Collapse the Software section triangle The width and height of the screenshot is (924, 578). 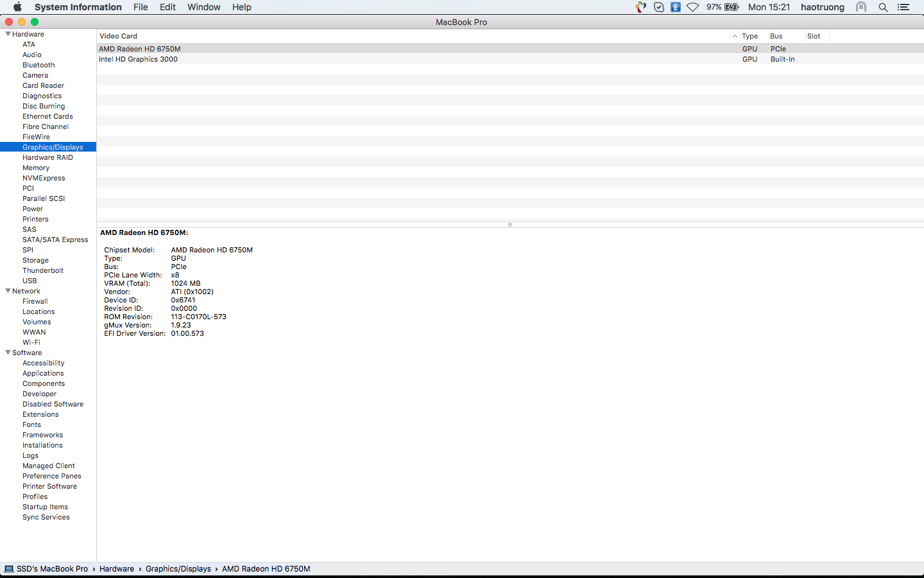point(8,353)
